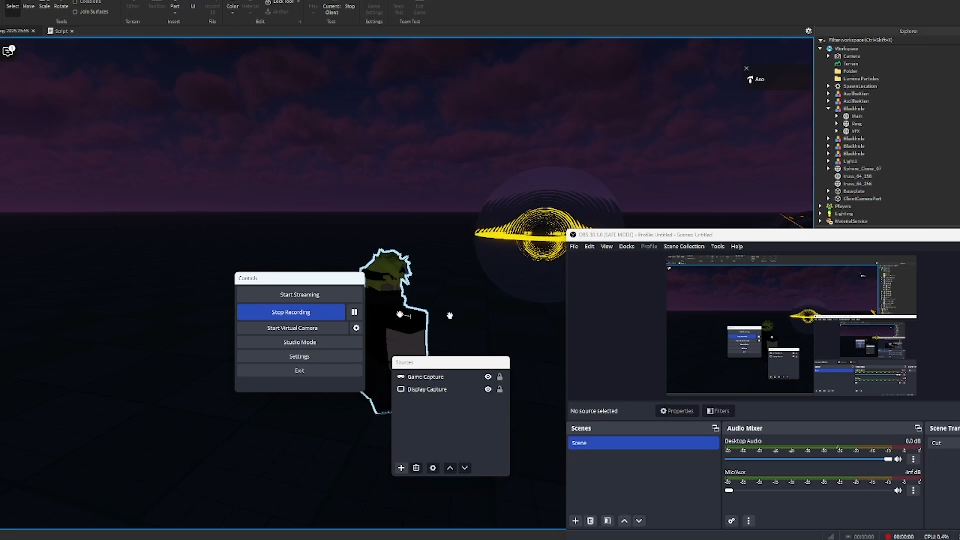The width and height of the screenshot is (960, 540).
Task: Open virtual camera settings gear icon
Action: pos(356,328)
